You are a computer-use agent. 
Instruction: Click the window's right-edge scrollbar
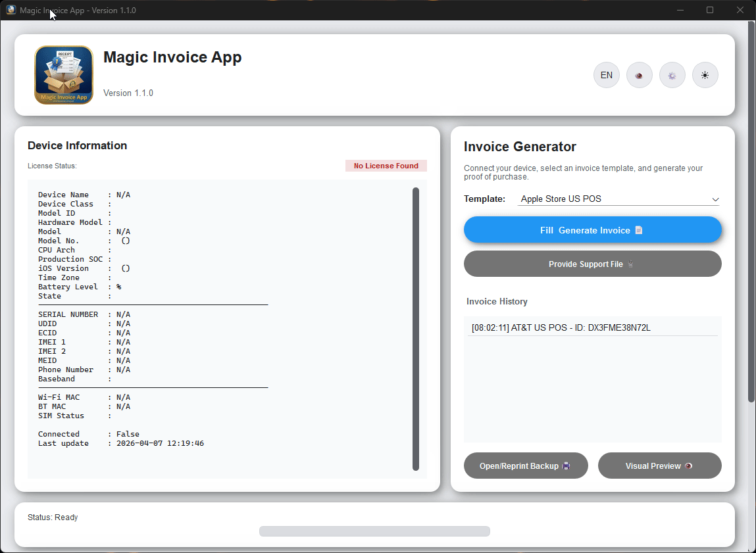point(751,212)
